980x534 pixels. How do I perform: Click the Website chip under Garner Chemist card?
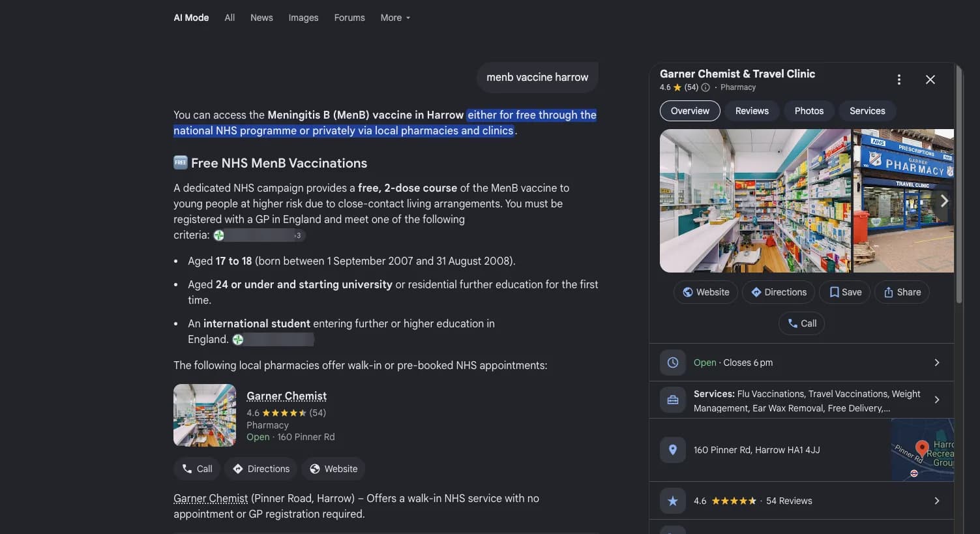point(333,469)
